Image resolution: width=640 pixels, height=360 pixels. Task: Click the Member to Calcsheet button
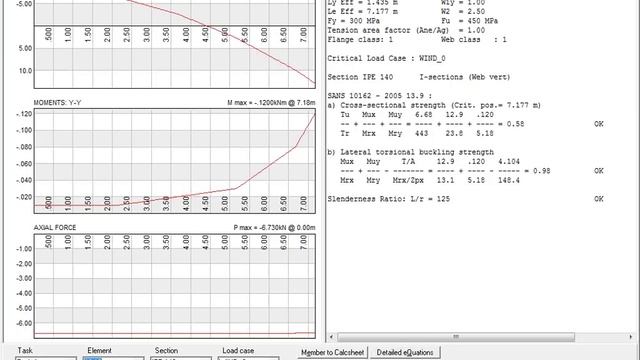tap(332, 352)
